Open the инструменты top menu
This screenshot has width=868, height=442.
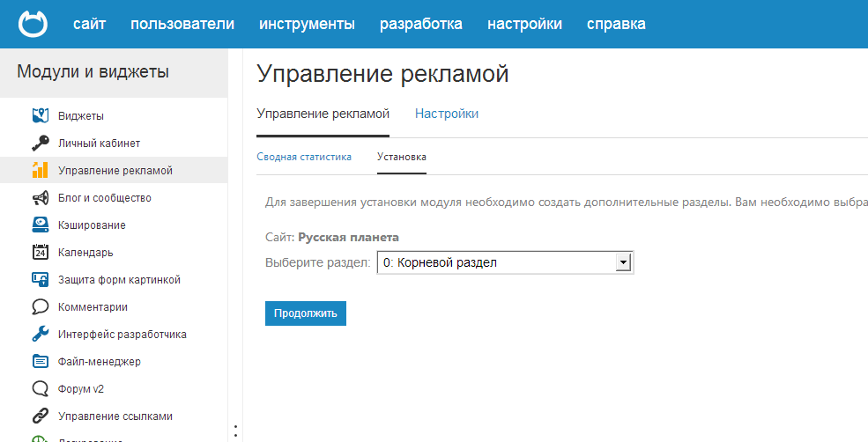pyautogui.click(x=307, y=24)
